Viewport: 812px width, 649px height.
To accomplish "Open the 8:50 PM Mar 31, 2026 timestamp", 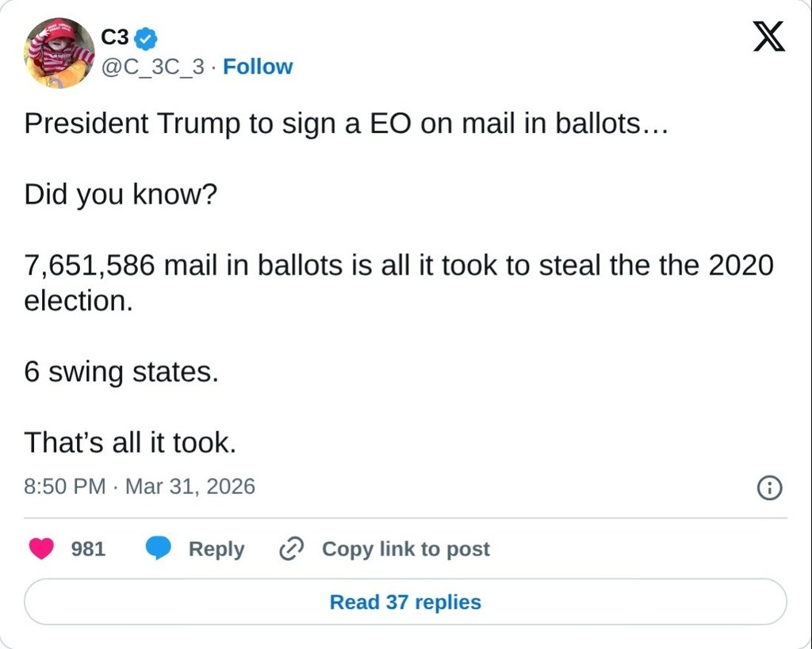I will coord(140,486).
